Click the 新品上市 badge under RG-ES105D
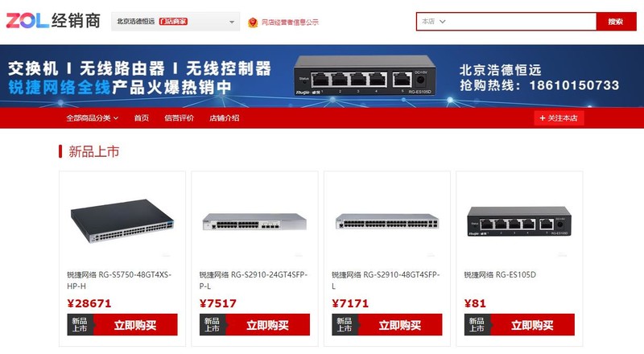Viewport: 644px width, 354px height. [477, 325]
